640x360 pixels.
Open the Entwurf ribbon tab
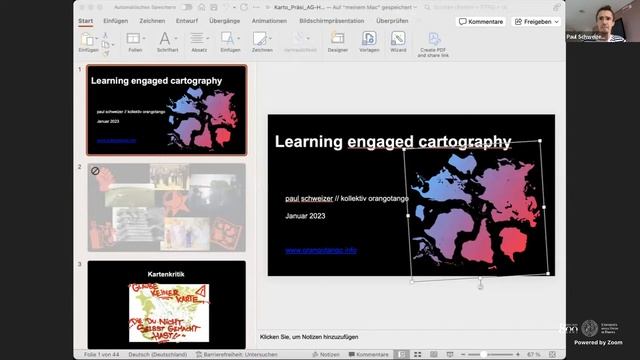coord(187,21)
